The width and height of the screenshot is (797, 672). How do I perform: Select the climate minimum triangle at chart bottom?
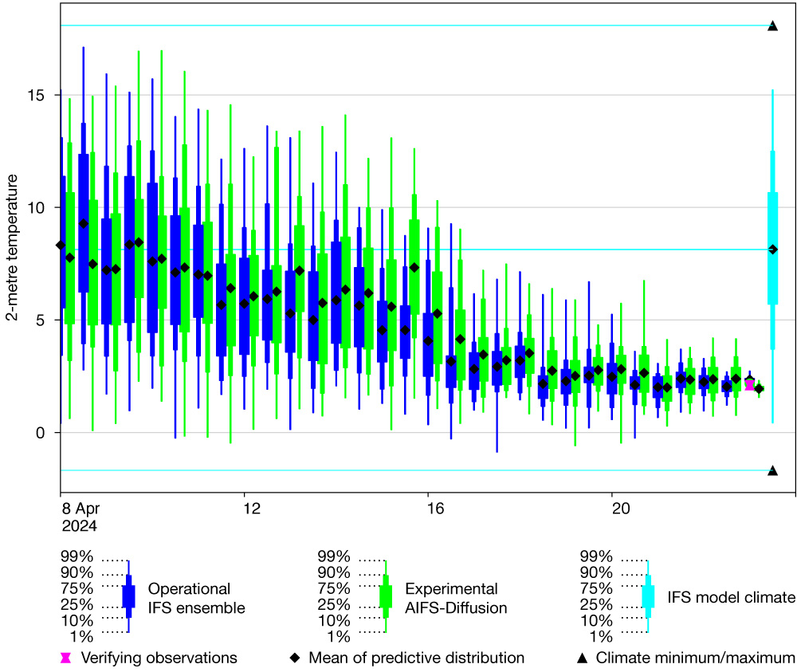click(772, 470)
